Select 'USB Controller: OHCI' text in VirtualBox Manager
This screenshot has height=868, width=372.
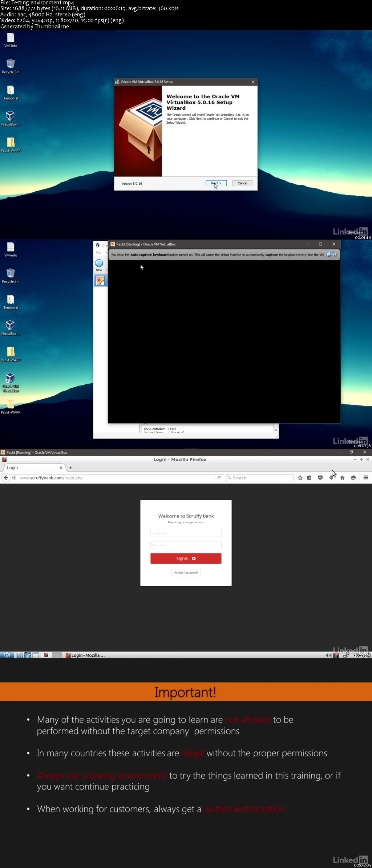coord(160,429)
